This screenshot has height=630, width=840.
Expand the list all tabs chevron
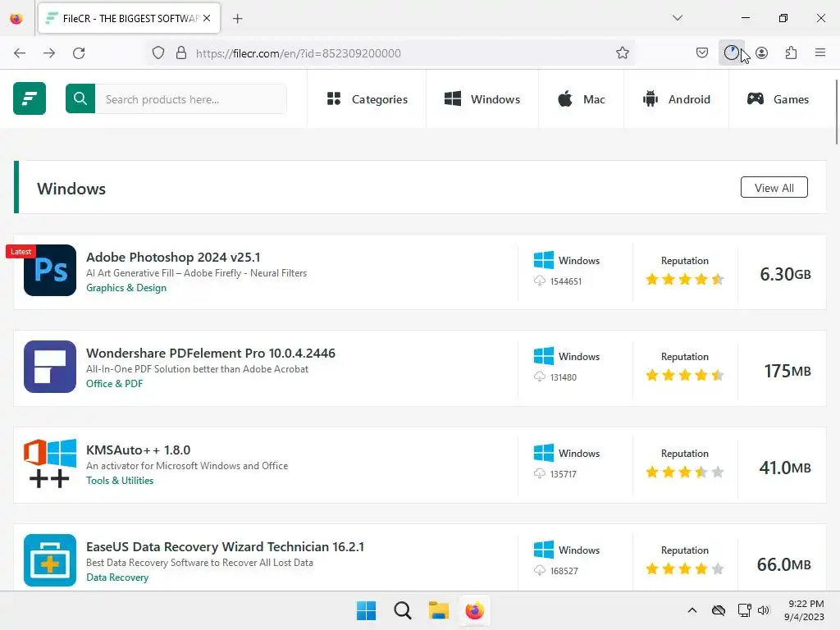click(x=677, y=18)
